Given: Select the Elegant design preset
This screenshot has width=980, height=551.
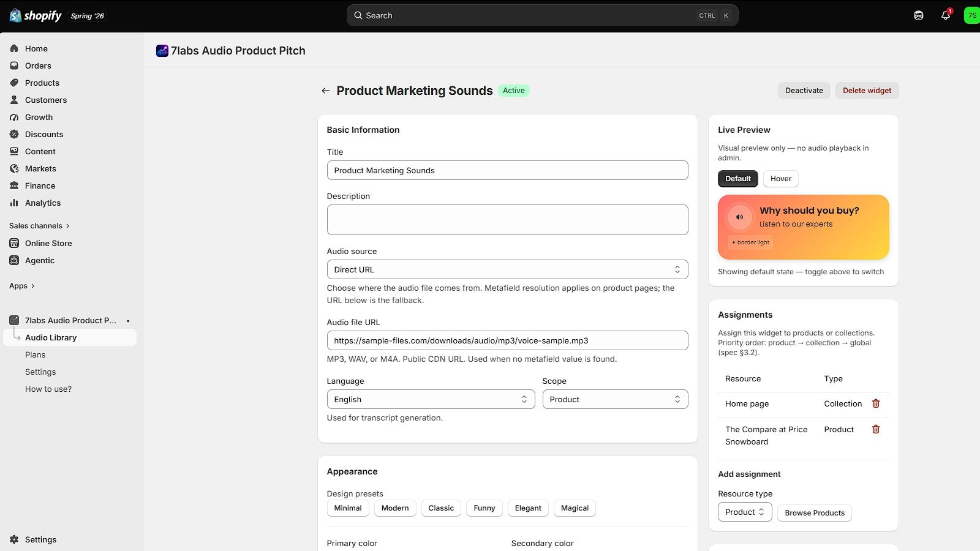Looking at the screenshot, I should (x=528, y=508).
